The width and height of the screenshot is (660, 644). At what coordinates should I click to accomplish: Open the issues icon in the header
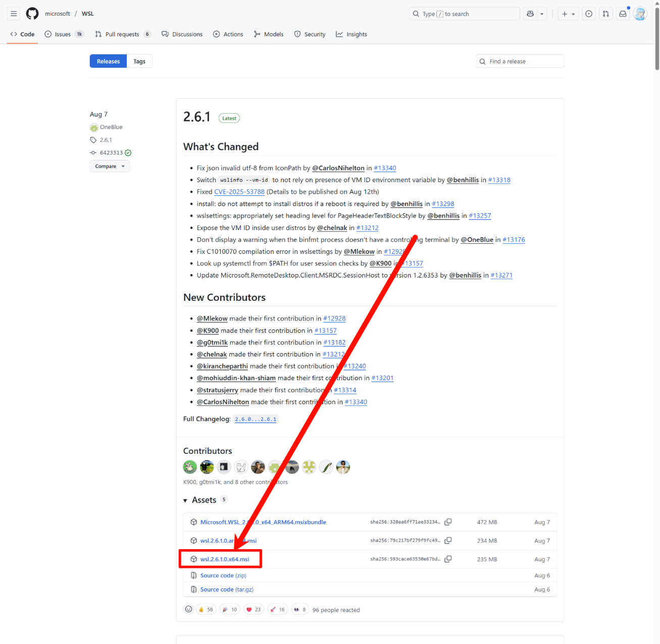point(589,14)
